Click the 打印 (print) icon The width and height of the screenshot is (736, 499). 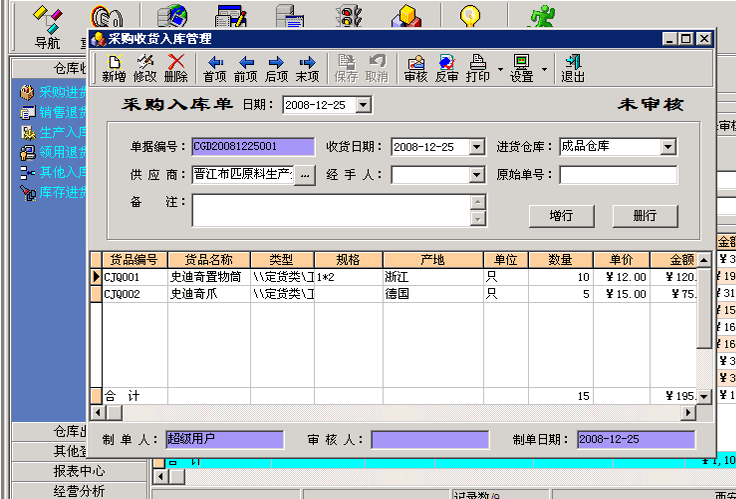[478, 69]
